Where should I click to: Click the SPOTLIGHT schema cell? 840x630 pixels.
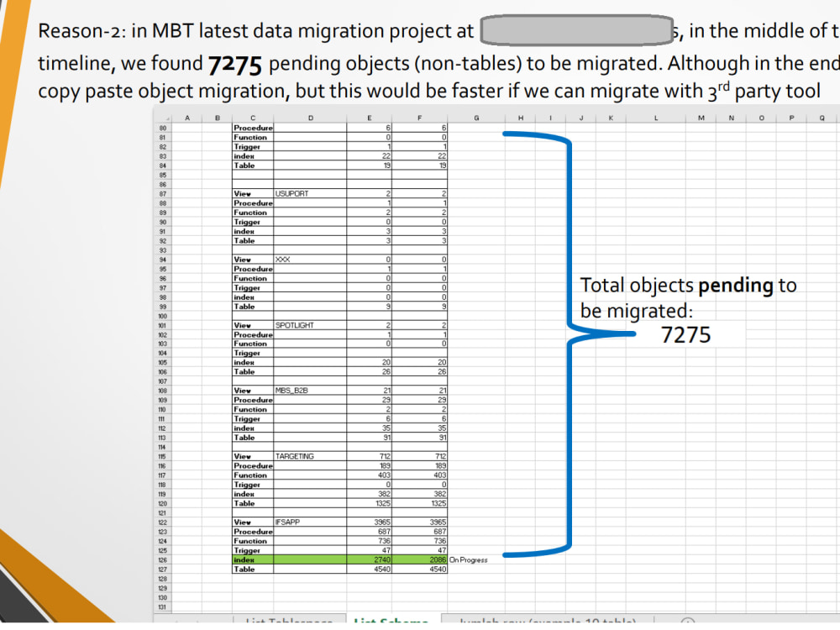click(310, 326)
